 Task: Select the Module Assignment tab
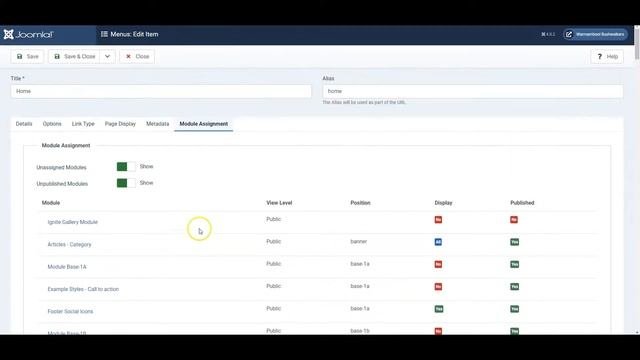point(204,124)
